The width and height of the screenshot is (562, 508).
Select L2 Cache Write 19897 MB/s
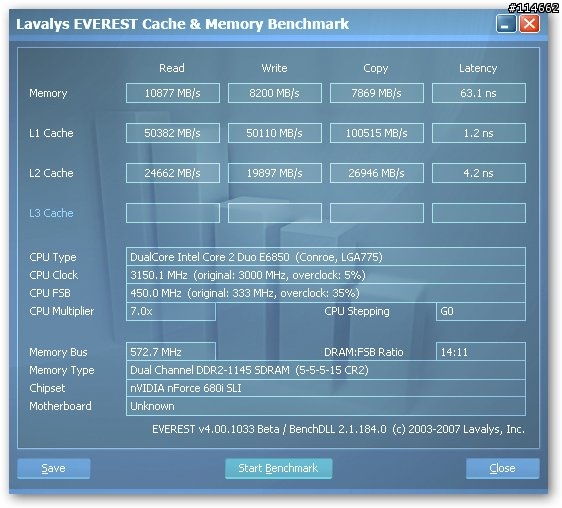(x=275, y=173)
